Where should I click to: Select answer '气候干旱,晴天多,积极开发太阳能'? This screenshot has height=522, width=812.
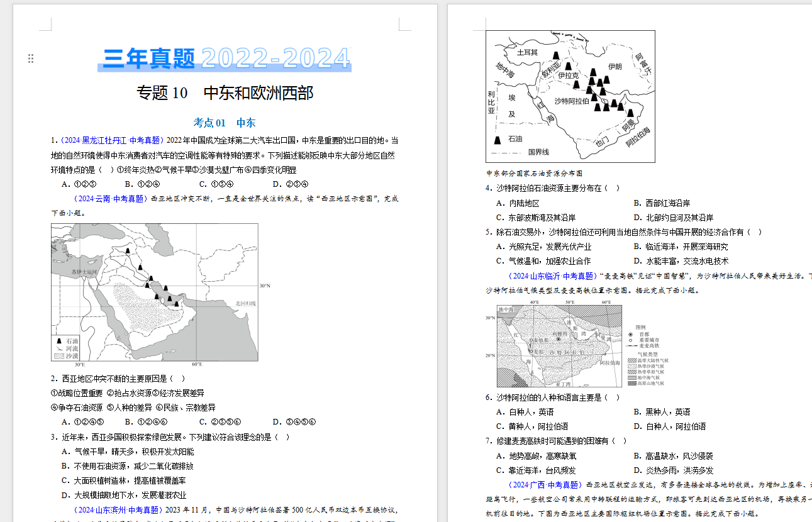tap(128, 452)
